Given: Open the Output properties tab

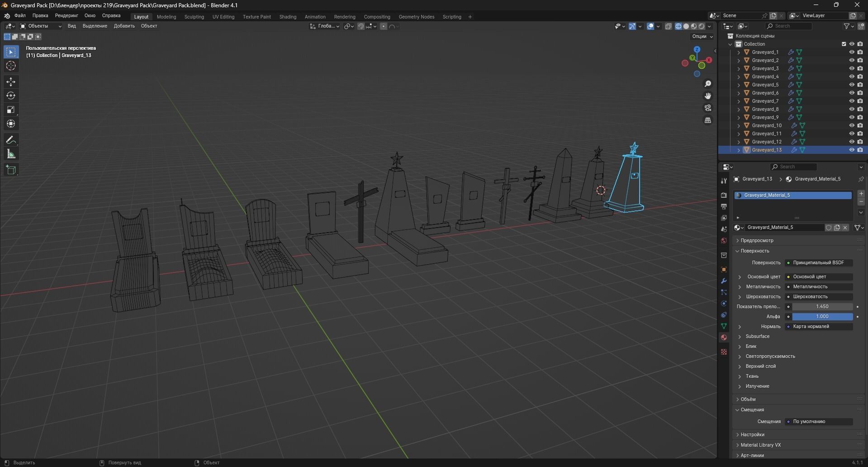Looking at the screenshot, I should pos(724,207).
